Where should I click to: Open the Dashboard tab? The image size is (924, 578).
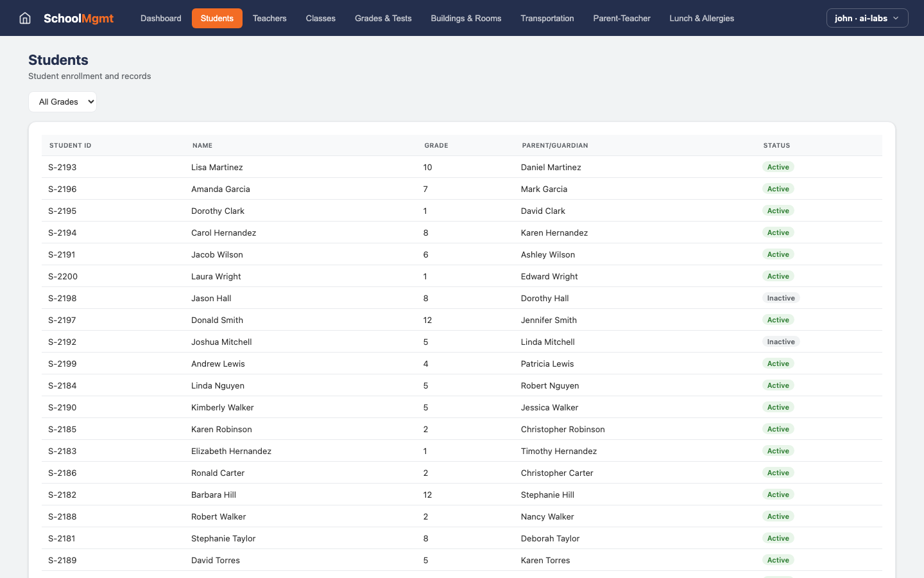tap(160, 18)
